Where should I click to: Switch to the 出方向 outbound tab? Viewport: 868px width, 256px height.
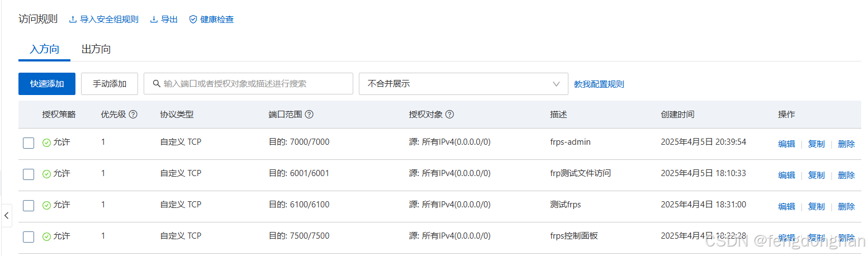coord(96,49)
